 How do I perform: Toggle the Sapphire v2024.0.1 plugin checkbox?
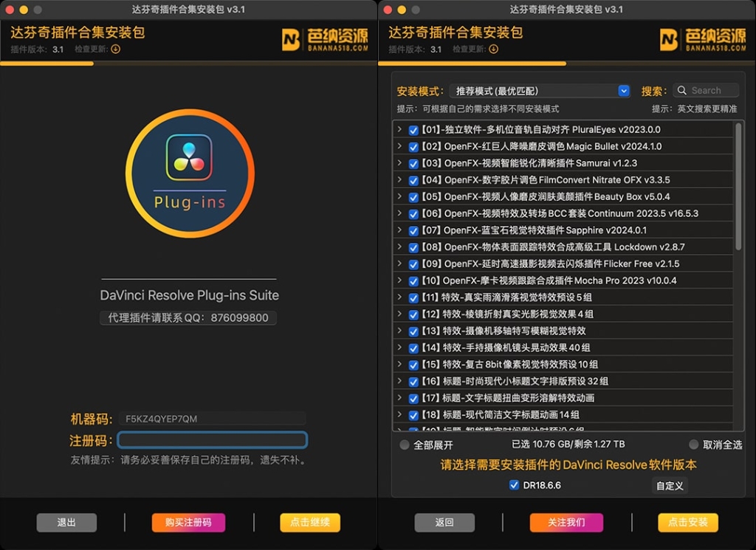413,230
